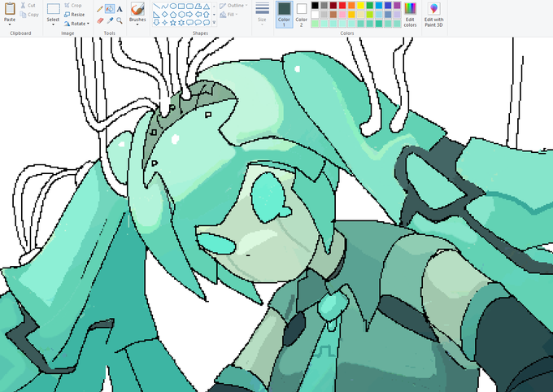Open the Paste dropdown arrow
Viewport: 553px width, 392px height.
point(10,24)
